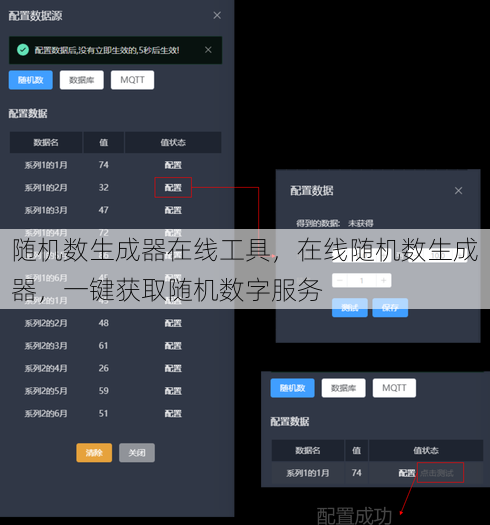The height and width of the screenshot is (525, 490).
Task: Click the value 32 in the 系列1的2月 row
Action: coord(104,188)
